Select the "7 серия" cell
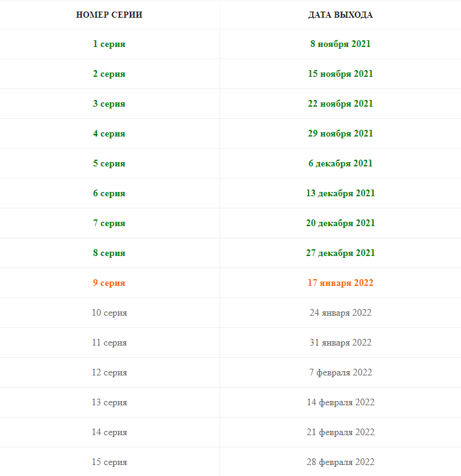Image resolution: width=461 pixels, height=476 pixels. [x=109, y=223]
